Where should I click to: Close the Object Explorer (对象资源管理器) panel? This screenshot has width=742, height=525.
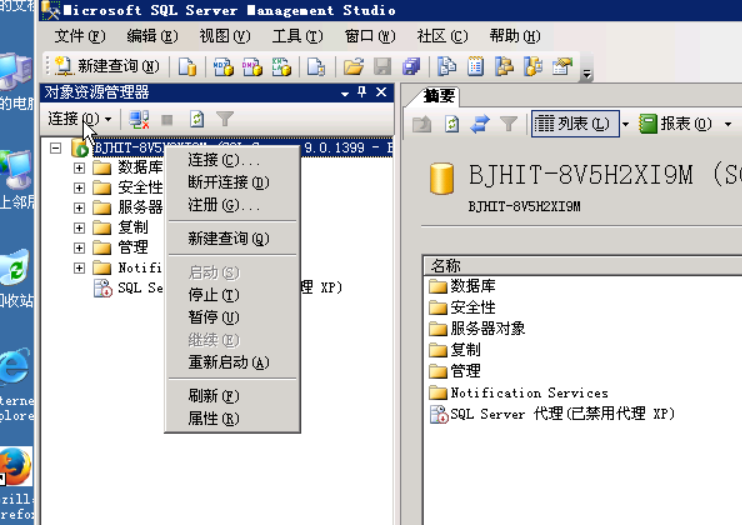click(381, 92)
